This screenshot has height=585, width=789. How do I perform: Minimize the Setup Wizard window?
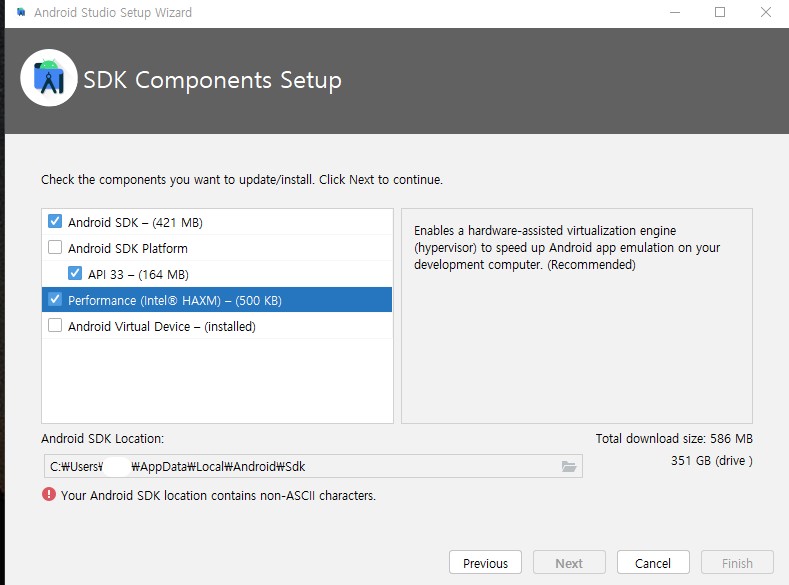click(x=675, y=12)
